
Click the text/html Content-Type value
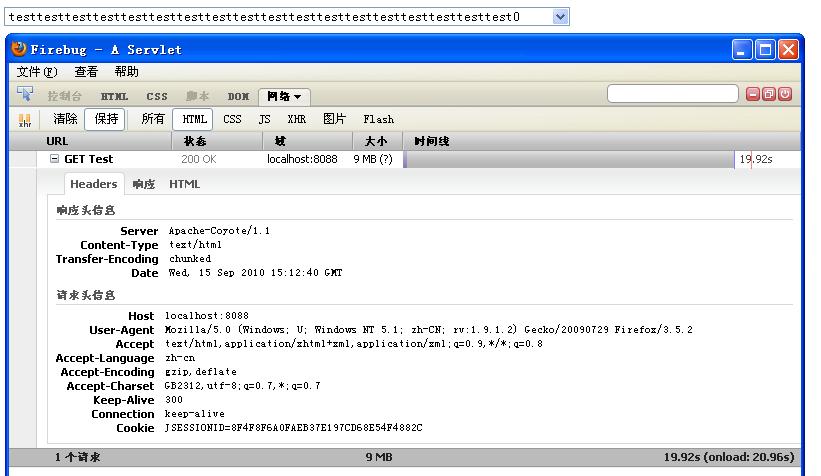click(x=195, y=245)
